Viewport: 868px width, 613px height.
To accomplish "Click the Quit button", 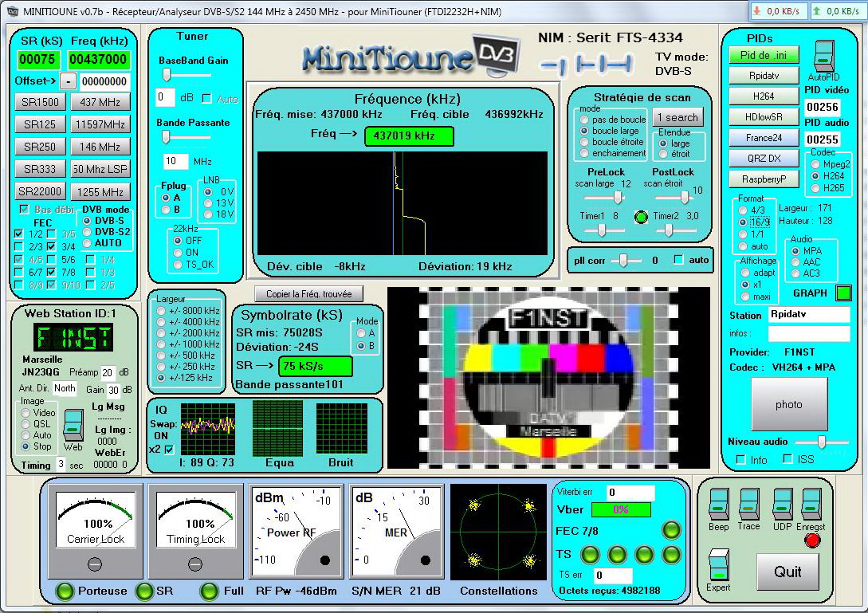I will (x=787, y=572).
